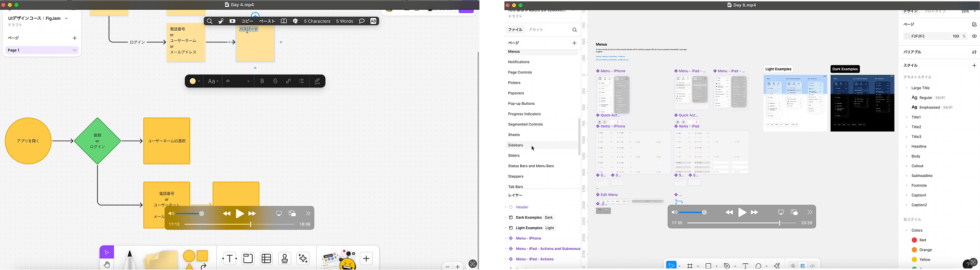Click the insert link icon in text toolbar
The height and width of the screenshot is (270, 980).
tap(288, 81)
